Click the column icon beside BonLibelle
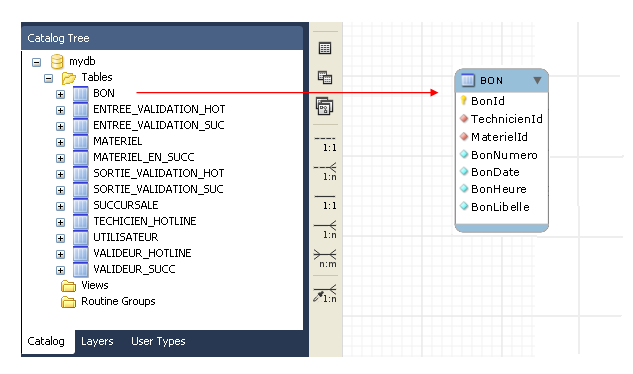This screenshot has height=374, width=633. coord(464,206)
